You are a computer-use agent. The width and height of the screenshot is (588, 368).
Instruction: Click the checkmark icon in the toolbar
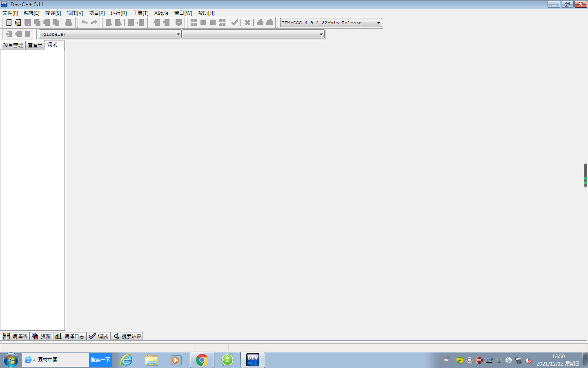click(x=235, y=22)
